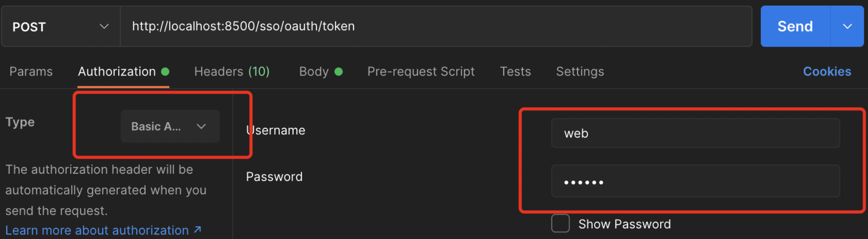Click the green dot on Authorization tab
Image resolution: width=868 pixels, height=239 pixels.
(x=165, y=72)
